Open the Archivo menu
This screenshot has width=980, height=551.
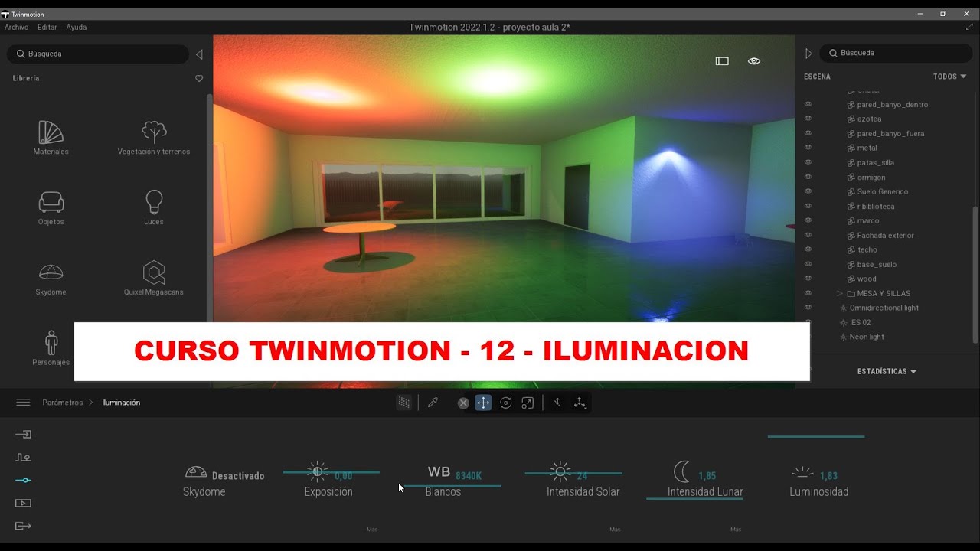16,28
